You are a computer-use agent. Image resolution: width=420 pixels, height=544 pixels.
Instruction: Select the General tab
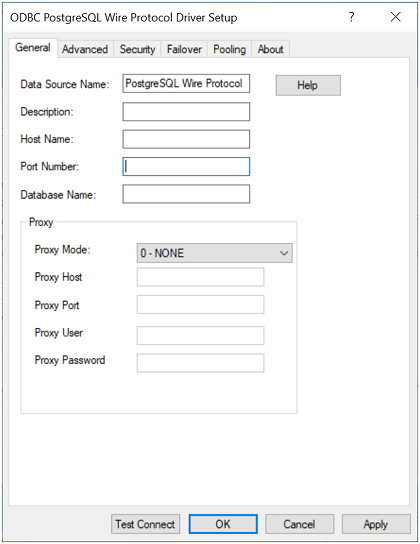point(33,48)
